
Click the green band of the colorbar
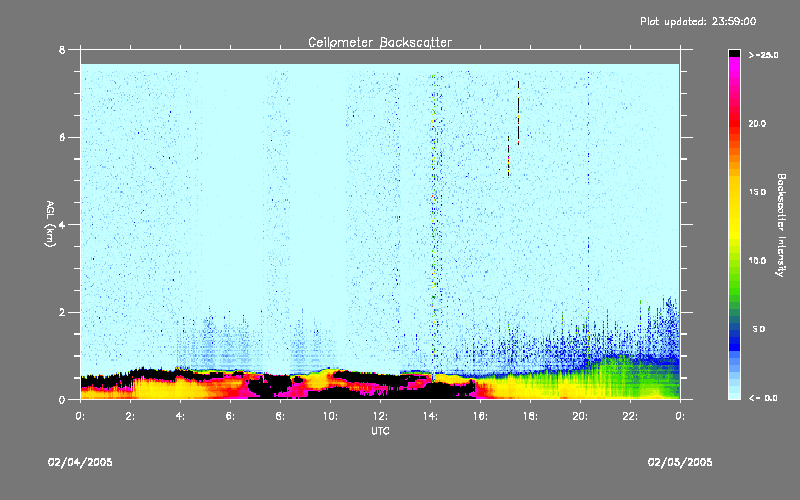[x=734, y=276]
